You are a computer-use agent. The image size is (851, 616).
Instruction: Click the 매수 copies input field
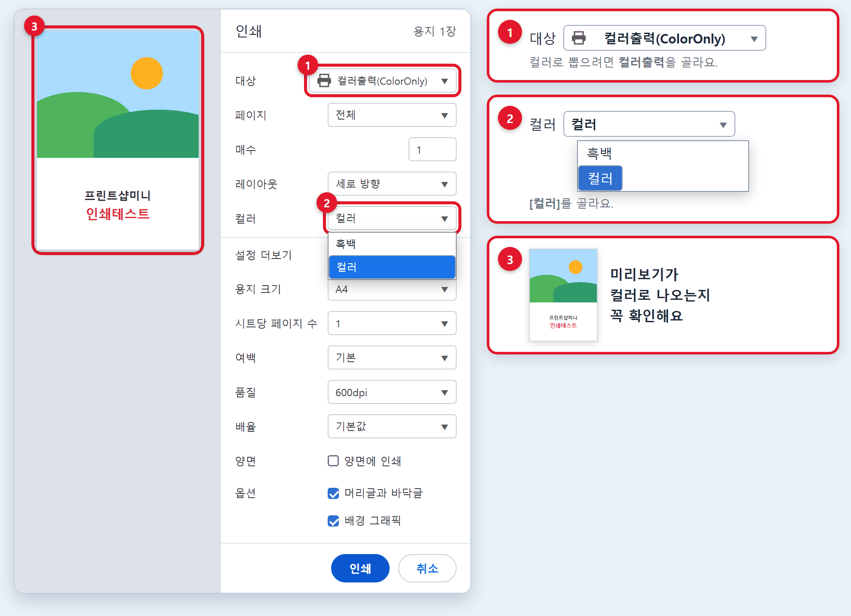(x=432, y=149)
